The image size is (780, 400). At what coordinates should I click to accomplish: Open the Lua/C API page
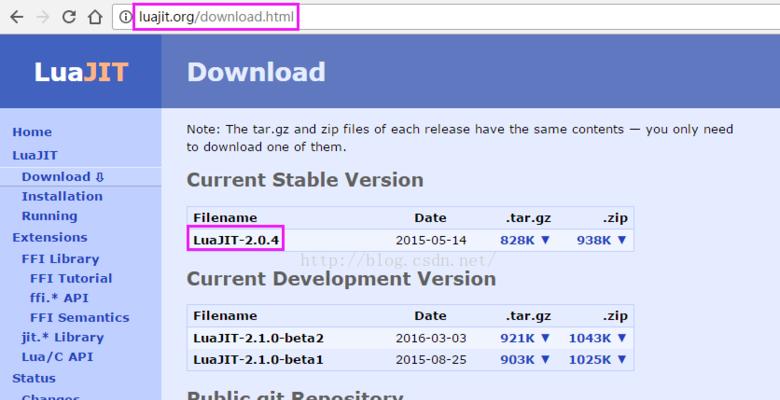point(57,357)
